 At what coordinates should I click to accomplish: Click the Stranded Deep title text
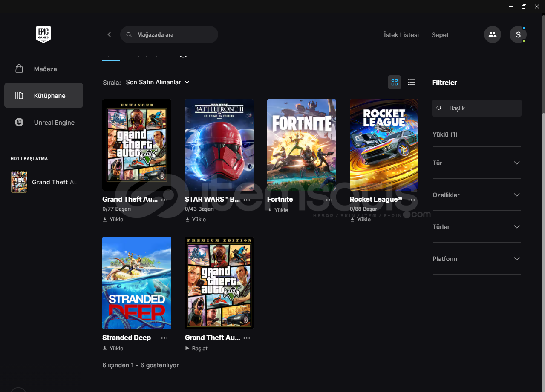(127, 338)
